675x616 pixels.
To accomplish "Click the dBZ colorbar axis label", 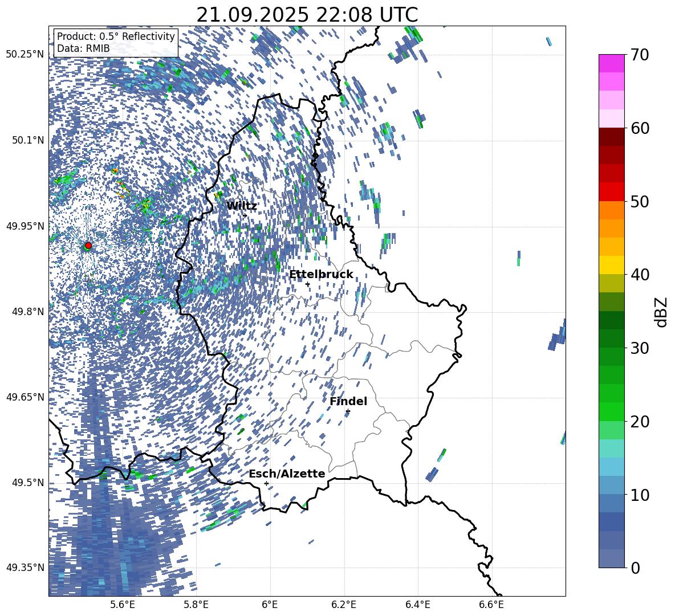I will pos(661,312).
